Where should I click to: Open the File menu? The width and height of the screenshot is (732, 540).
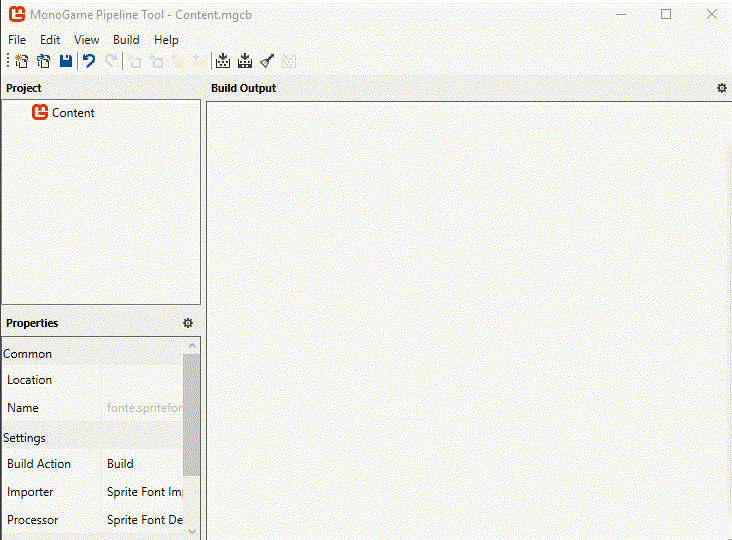pyautogui.click(x=17, y=40)
